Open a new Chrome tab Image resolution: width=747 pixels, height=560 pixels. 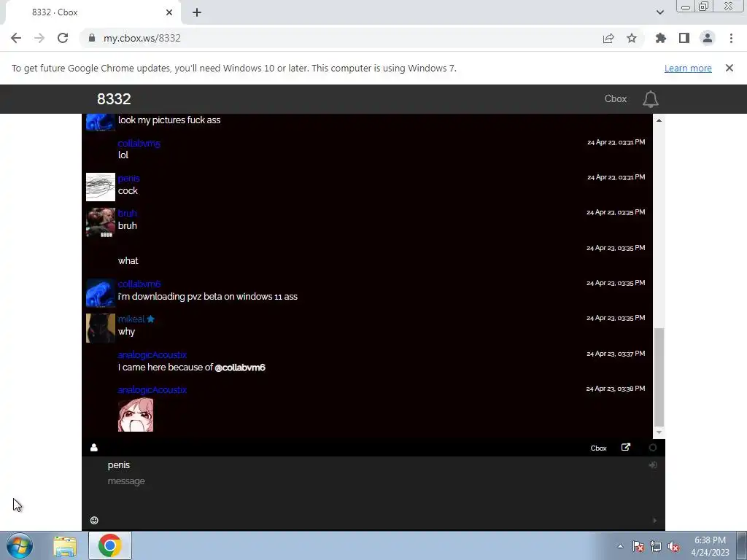pos(197,12)
